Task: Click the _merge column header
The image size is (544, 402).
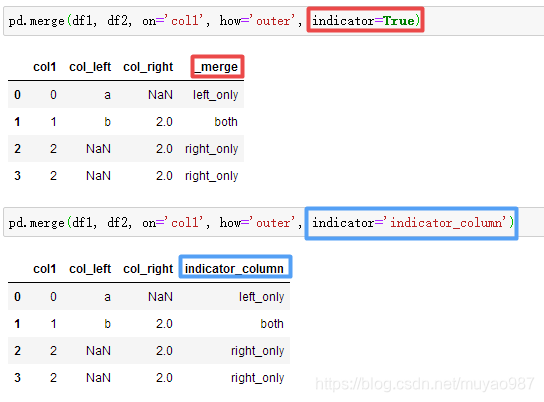Action: (216, 67)
